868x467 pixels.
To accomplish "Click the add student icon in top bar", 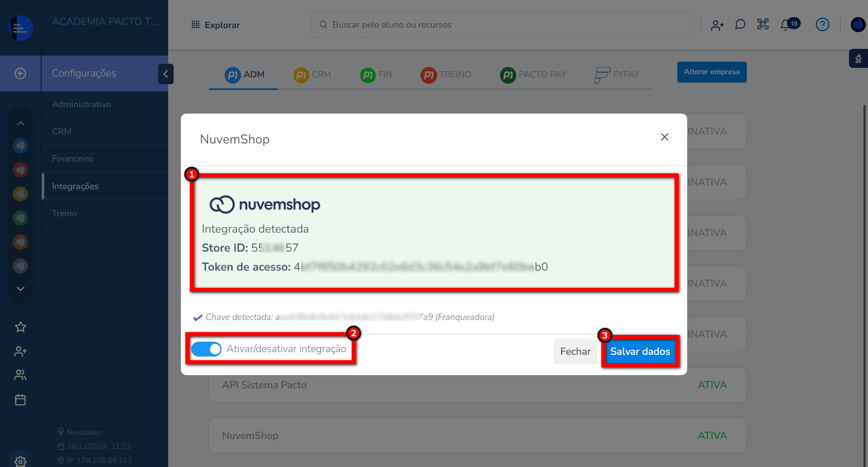I will tap(717, 25).
